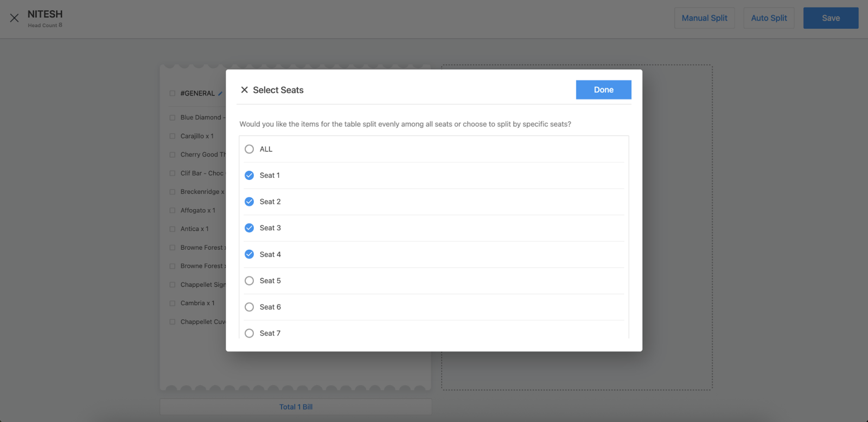
Task: Select Seat 5
Action: click(249, 281)
